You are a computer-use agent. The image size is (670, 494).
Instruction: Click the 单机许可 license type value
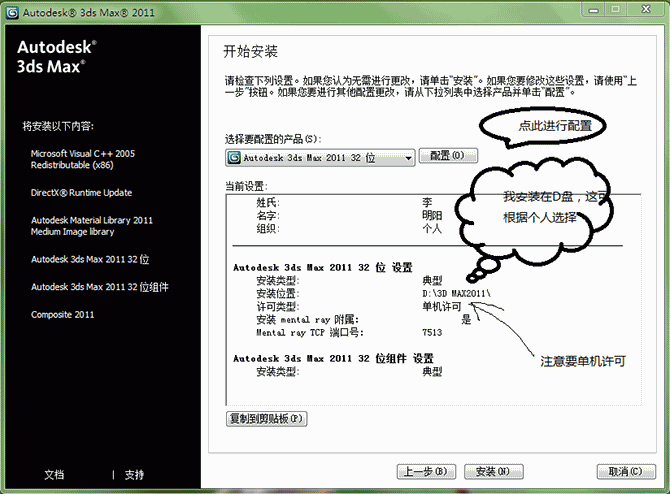(442, 306)
